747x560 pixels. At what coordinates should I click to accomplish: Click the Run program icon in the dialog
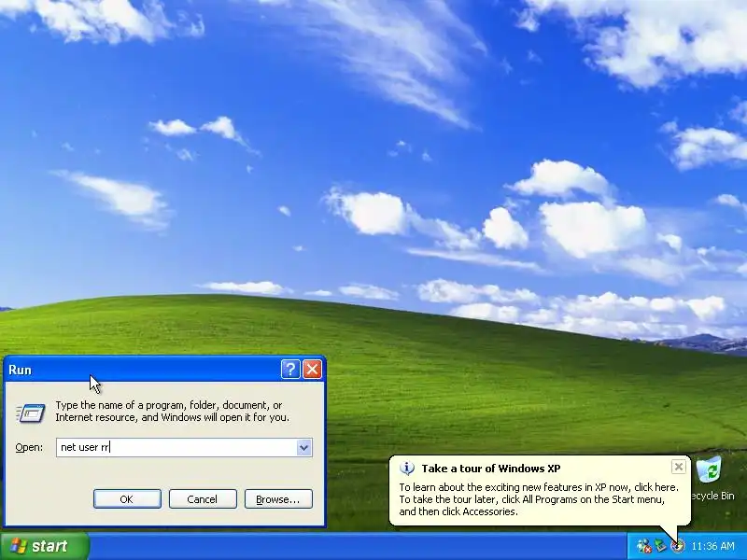point(31,413)
